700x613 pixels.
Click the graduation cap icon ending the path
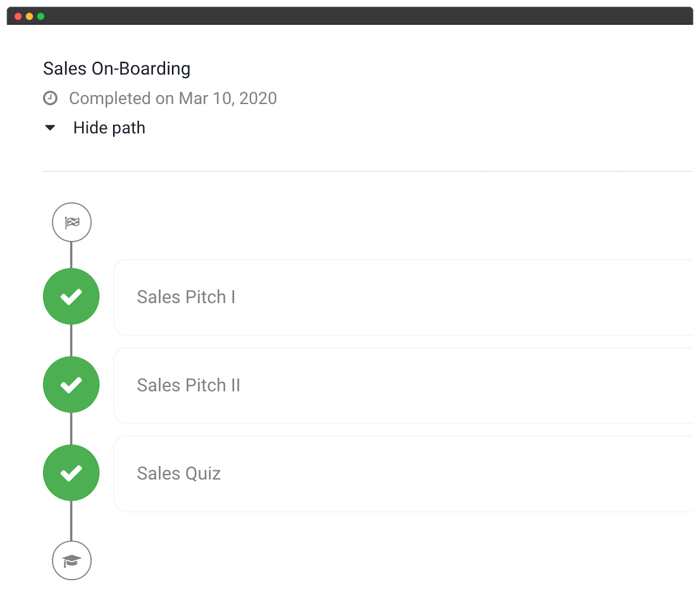coord(72,561)
